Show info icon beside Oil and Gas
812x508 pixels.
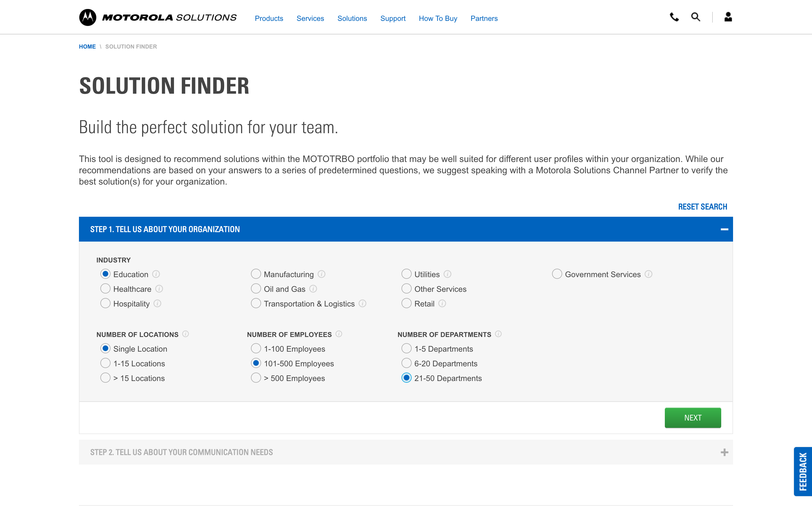313,289
